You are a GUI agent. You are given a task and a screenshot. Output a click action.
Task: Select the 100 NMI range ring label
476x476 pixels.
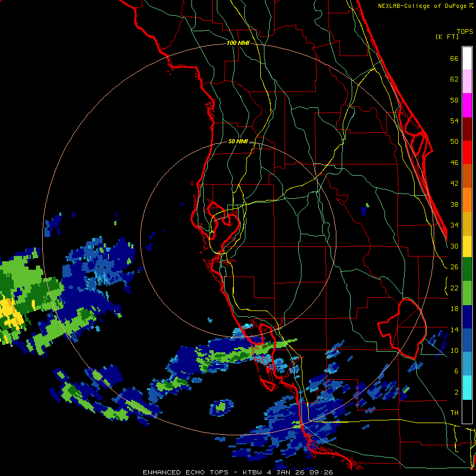click(238, 43)
